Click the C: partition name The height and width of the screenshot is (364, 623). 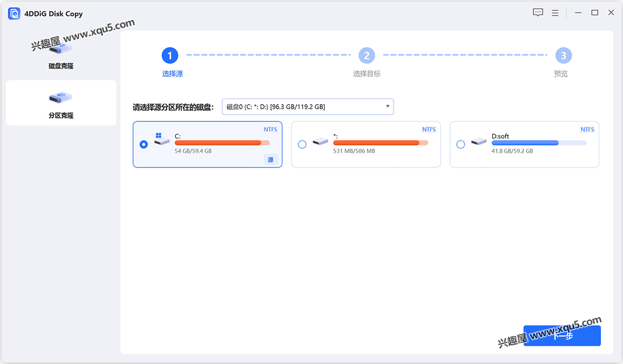[x=178, y=136]
